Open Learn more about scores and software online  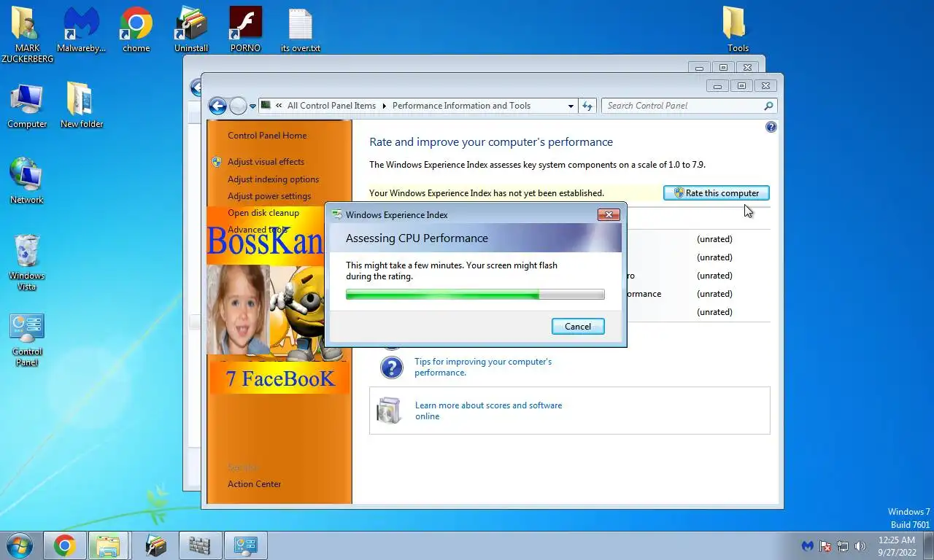488,411
